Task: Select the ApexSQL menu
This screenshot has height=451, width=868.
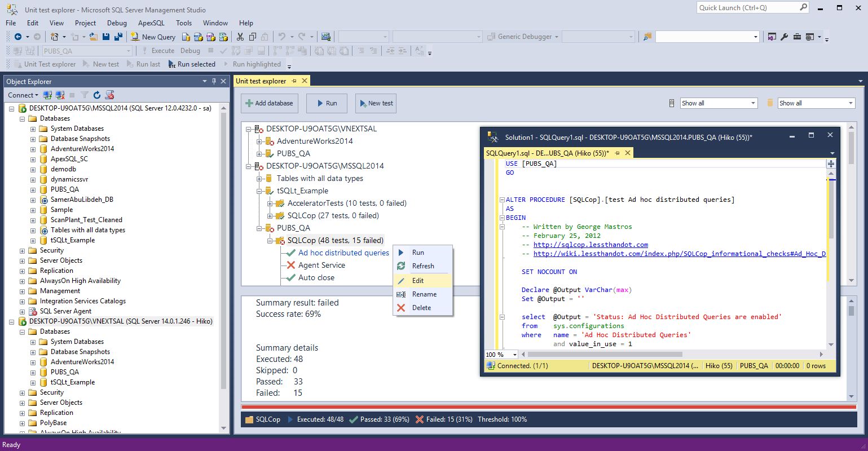Action: [x=151, y=23]
